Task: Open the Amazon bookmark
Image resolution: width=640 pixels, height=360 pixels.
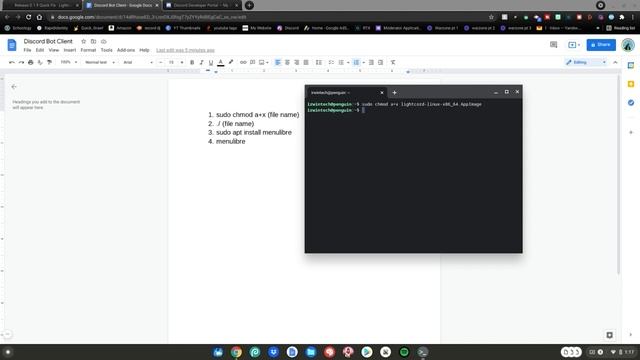Action: tap(120, 28)
